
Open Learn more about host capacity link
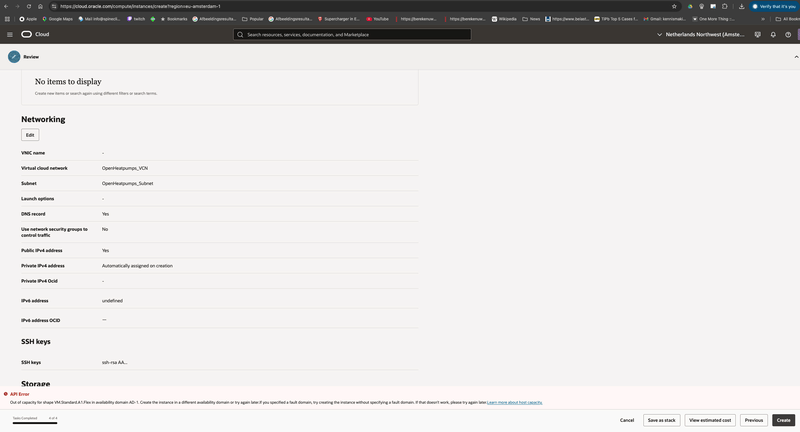(x=514, y=402)
